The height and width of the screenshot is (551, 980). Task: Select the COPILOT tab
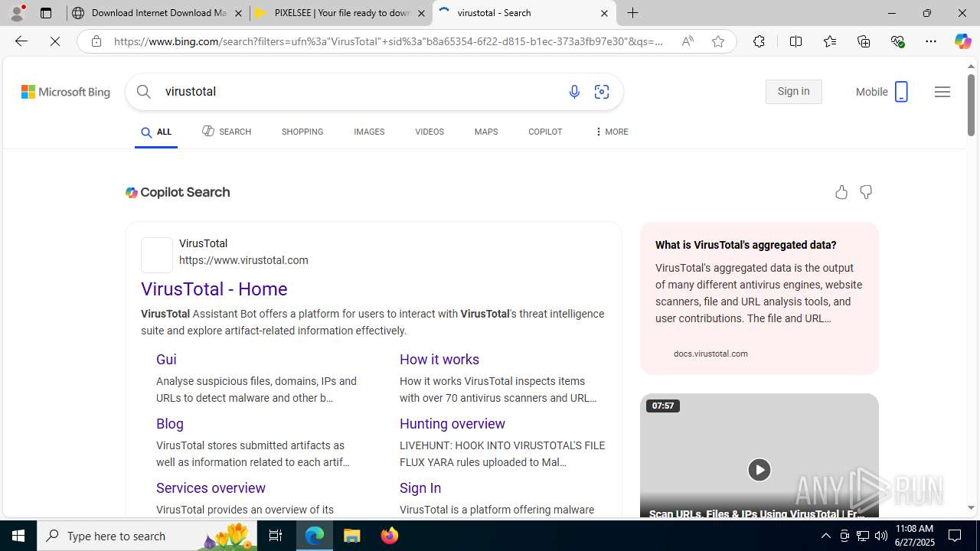click(x=545, y=132)
